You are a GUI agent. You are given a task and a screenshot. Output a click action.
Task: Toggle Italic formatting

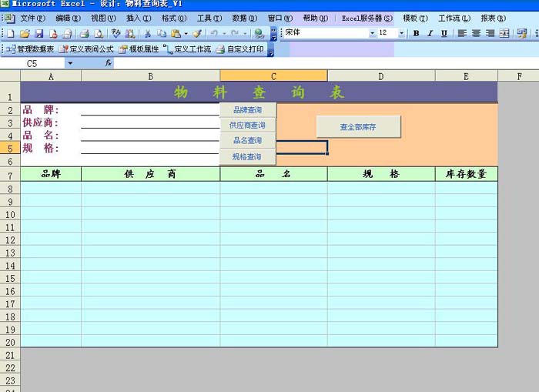pos(430,33)
